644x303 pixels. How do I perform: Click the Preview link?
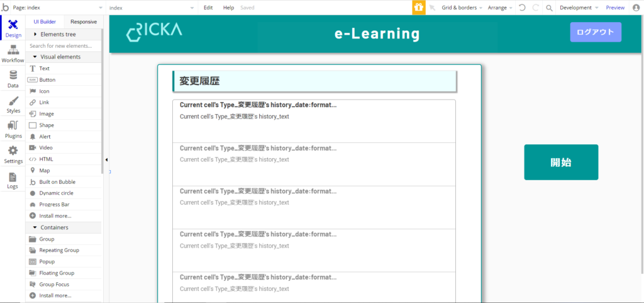point(615,8)
